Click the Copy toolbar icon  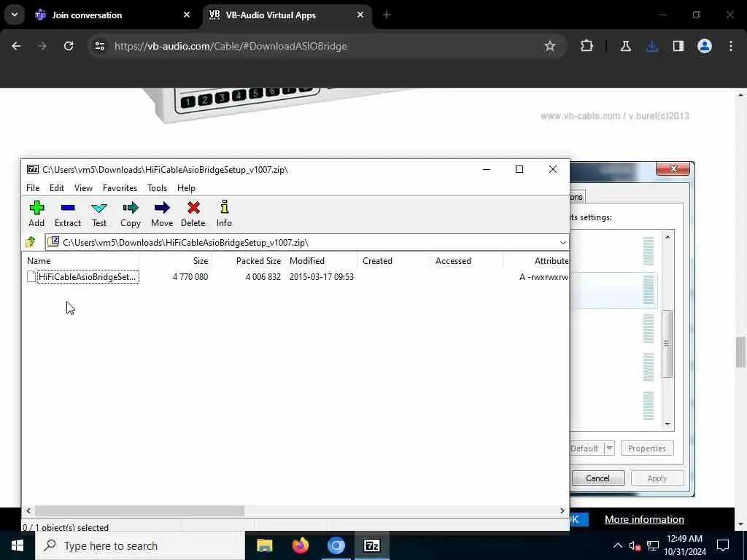coord(130,214)
